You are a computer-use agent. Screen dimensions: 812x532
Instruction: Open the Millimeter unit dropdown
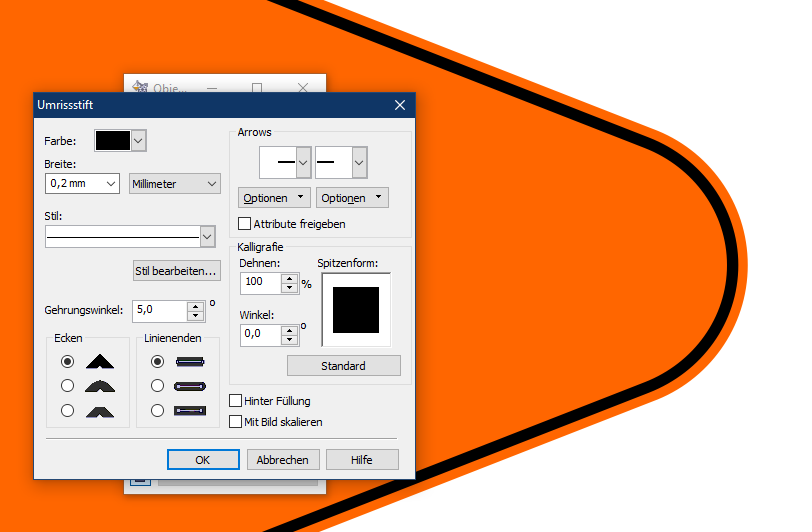pyautogui.click(x=175, y=184)
